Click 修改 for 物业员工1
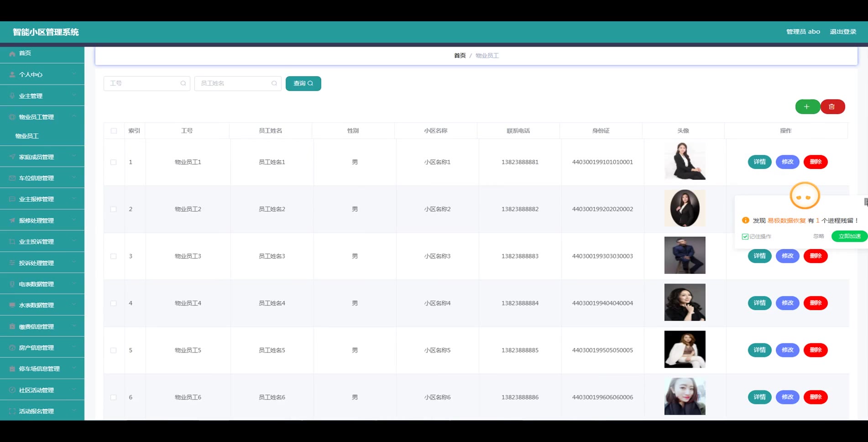 [x=787, y=162]
